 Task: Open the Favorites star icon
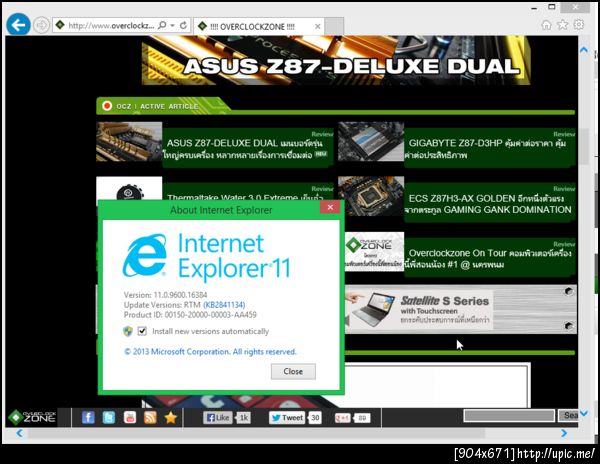(x=562, y=25)
